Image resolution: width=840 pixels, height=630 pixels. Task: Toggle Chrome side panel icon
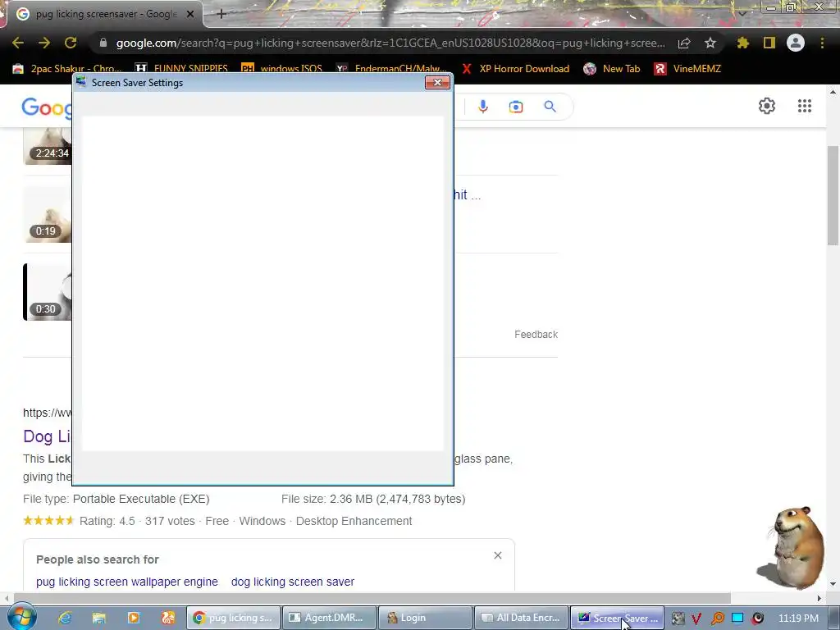tap(769, 43)
